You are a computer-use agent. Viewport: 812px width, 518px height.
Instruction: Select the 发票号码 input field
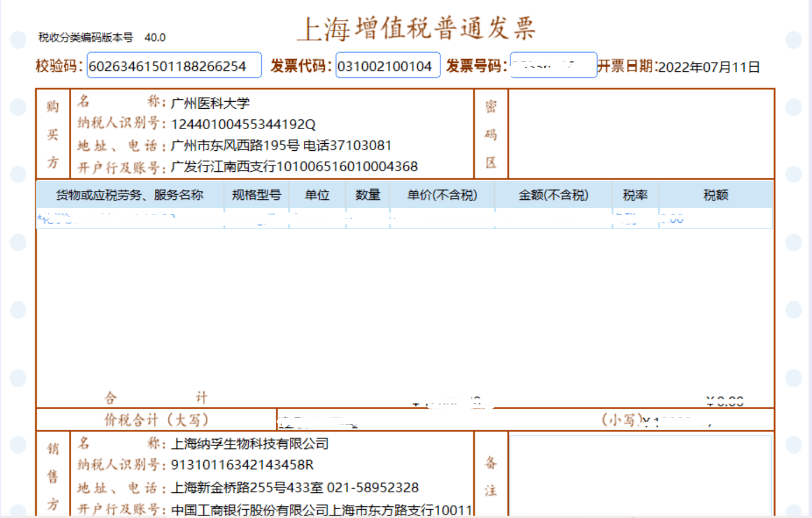[553, 65]
